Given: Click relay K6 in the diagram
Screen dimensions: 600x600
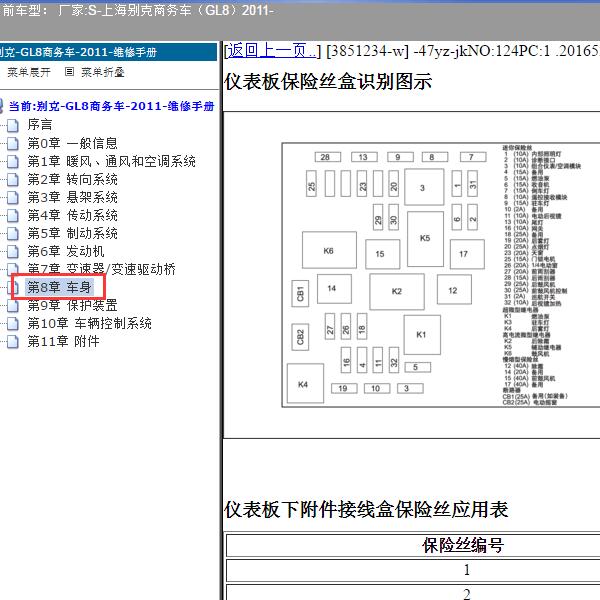Looking at the screenshot, I should point(329,250).
